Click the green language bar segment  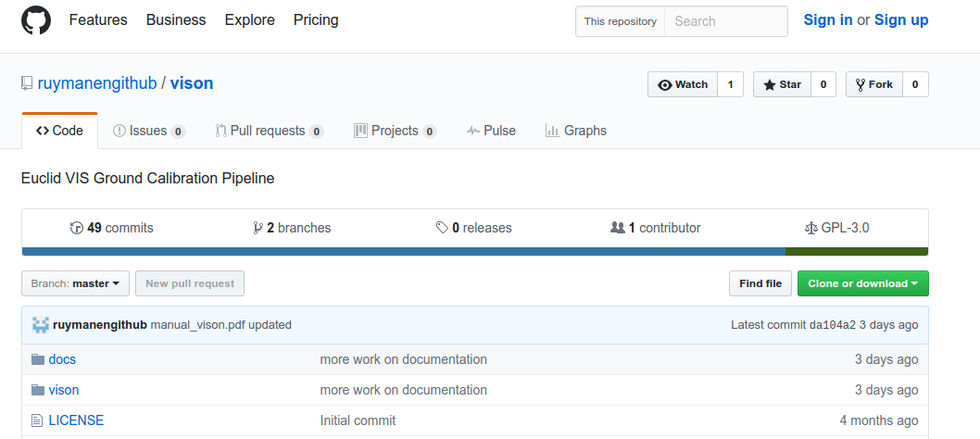coord(857,251)
